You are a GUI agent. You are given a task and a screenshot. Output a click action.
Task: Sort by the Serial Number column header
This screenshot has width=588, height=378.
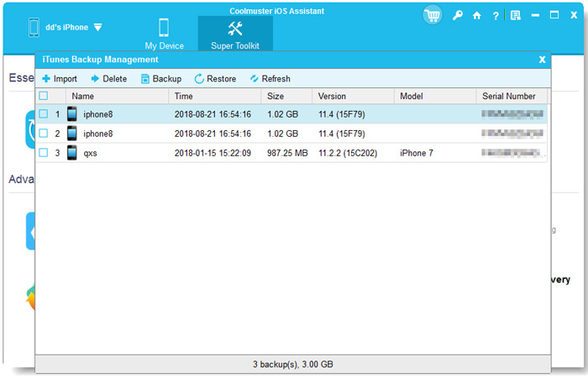pos(512,96)
